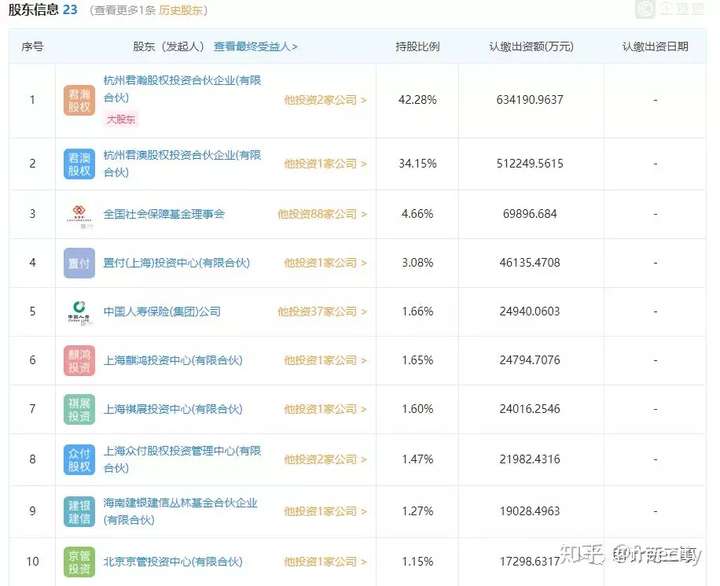Image resolution: width=720 pixels, height=586 pixels.
Task: Click the 股东信息 23 section title
Action: 43,9
